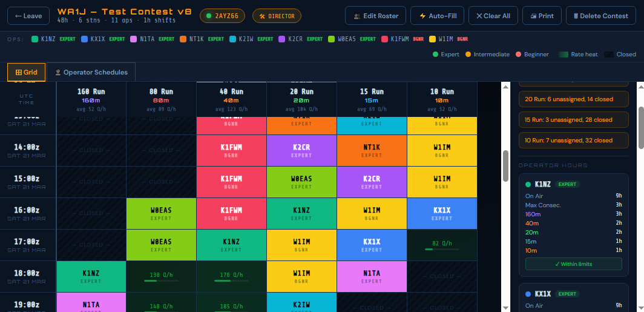The width and height of the screenshot is (644, 312).
Task: Click the open 176 Q/h slot at 18:00z
Action: point(232,276)
